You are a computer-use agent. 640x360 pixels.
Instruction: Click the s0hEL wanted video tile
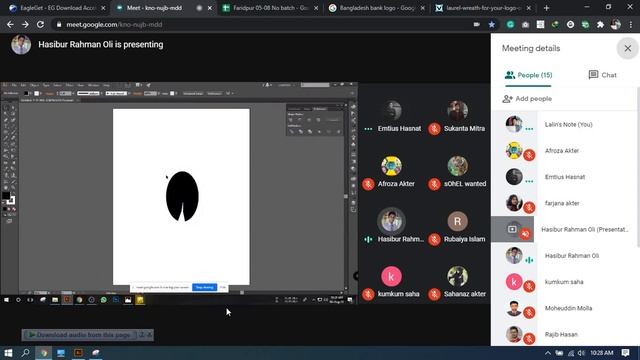pos(458,172)
